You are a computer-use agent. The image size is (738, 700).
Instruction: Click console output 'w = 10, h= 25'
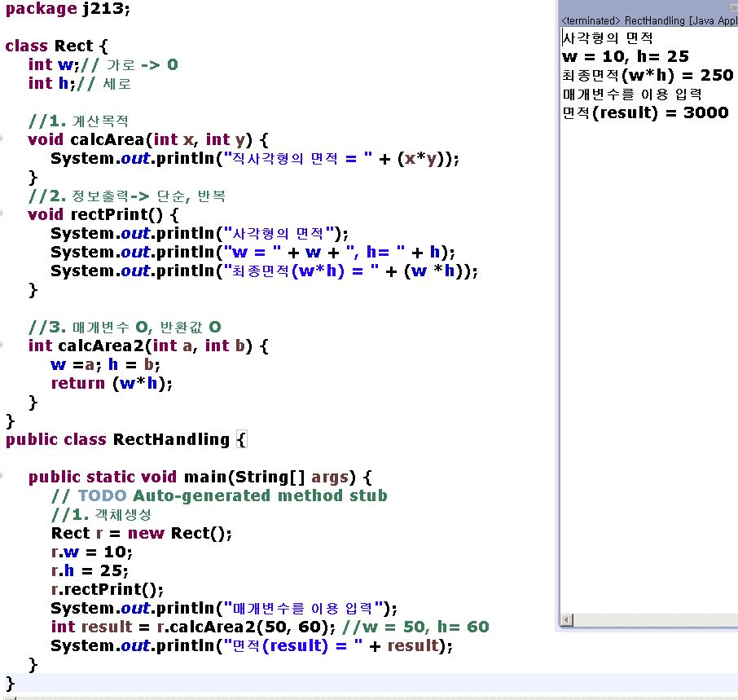point(626,56)
